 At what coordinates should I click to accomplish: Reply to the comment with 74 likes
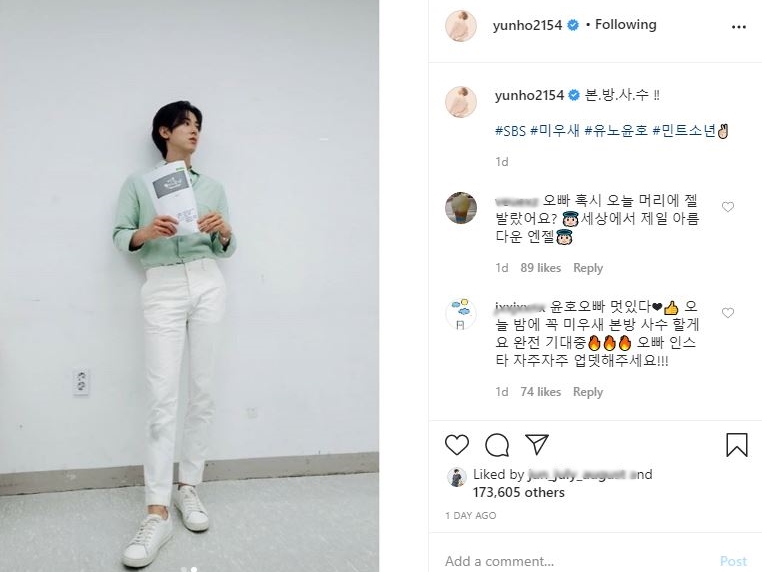588,392
